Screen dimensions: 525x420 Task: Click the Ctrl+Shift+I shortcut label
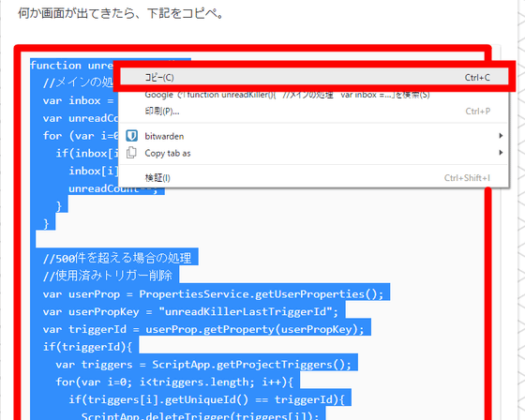click(x=467, y=177)
